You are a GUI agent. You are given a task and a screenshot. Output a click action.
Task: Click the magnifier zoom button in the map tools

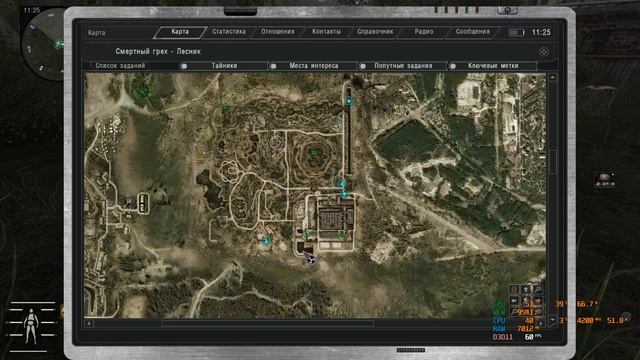pyautogui.click(x=538, y=289)
